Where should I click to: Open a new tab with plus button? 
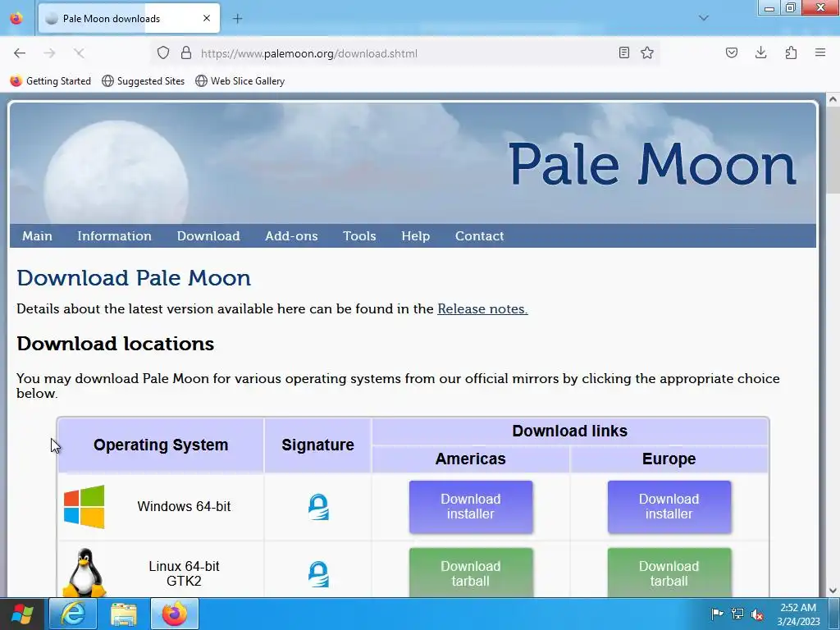click(237, 19)
